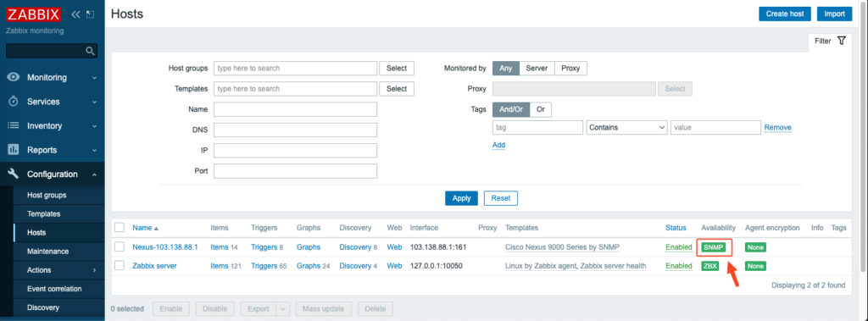Open Linux by Zabbix agent template
Viewport: 868px width, 321px height.
tap(541, 266)
